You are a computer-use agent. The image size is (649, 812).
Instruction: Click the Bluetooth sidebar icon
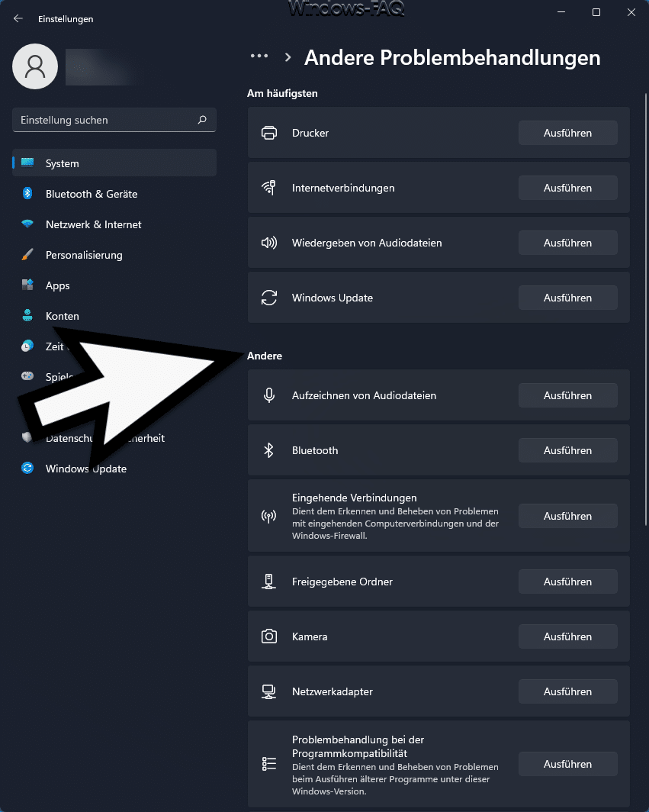[x=27, y=194]
